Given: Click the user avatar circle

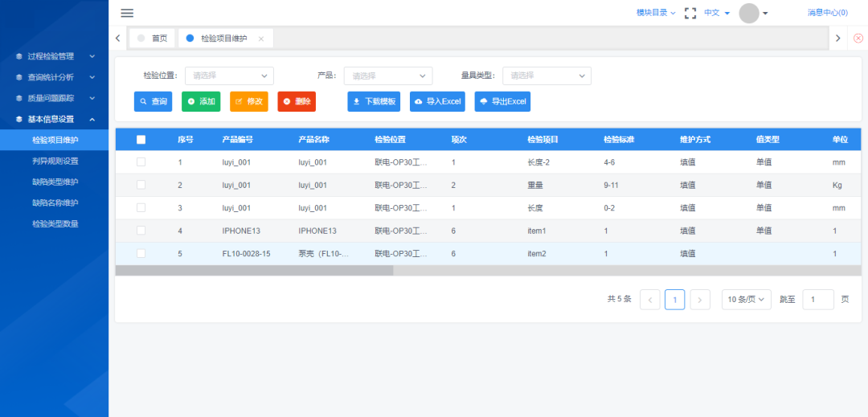Looking at the screenshot, I should tap(749, 14).
